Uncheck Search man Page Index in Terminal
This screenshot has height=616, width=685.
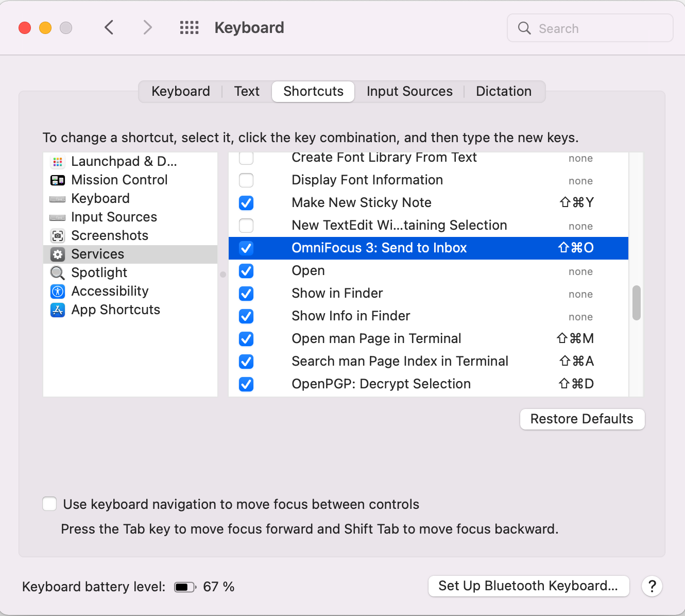click(x=246, y=362)
